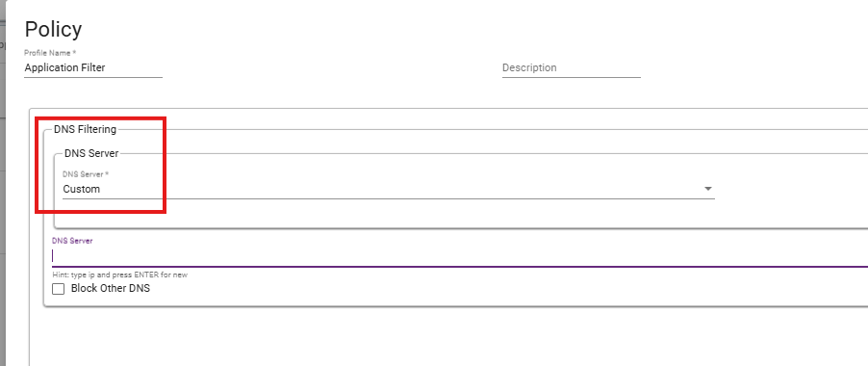Focus the Profile Name field with Application Filter

pyautogui.click(x=93, y=67)
